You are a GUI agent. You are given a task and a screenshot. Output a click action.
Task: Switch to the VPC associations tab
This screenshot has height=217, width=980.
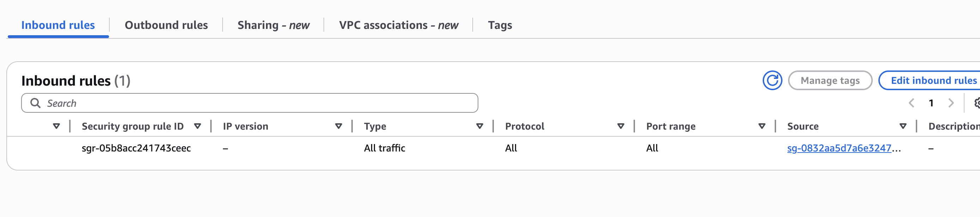(399, 25)
